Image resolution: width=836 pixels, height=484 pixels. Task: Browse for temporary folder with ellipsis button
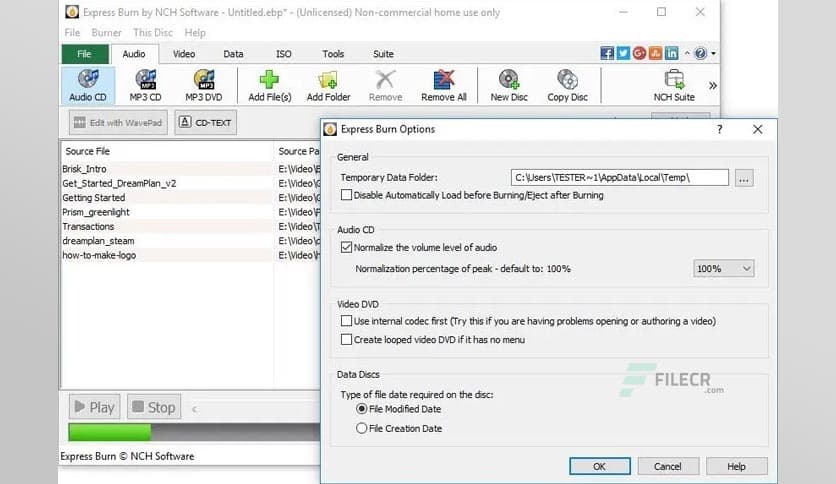(x=744, y=178)
